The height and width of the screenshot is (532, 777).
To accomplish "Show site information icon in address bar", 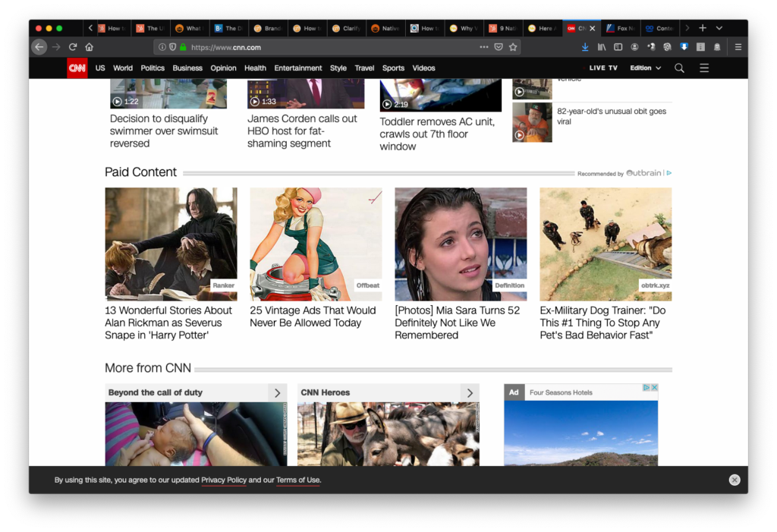I will (x=162, y=47).
